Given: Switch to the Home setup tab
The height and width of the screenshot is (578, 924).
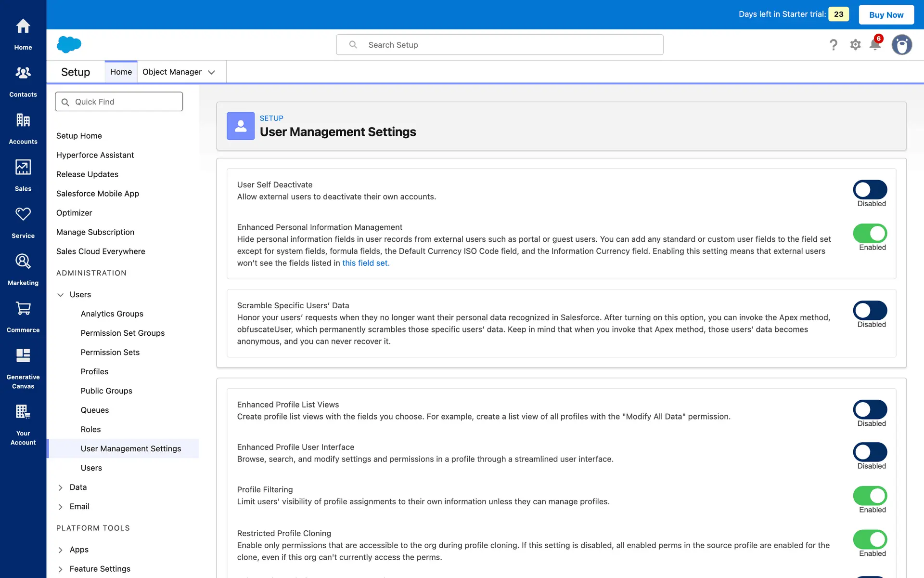Looking at the screenshot, I should click(121, 72).
